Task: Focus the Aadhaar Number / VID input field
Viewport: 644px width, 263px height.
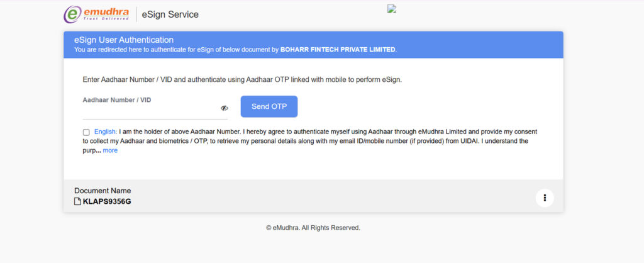Action: click(x=151, y=111)
